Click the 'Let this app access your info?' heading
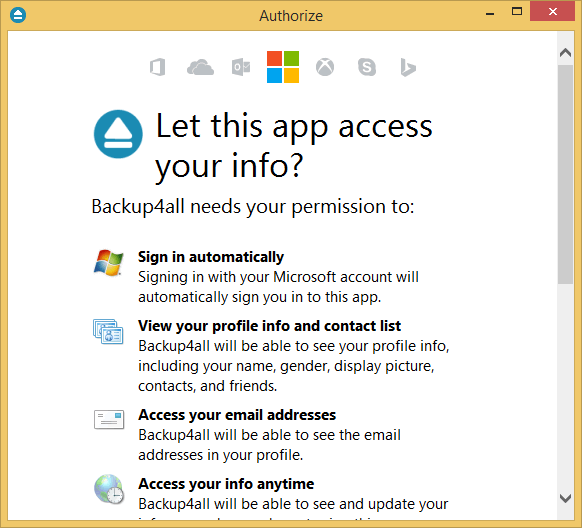This screenshot has height=528, width=582. click(294, 147)
